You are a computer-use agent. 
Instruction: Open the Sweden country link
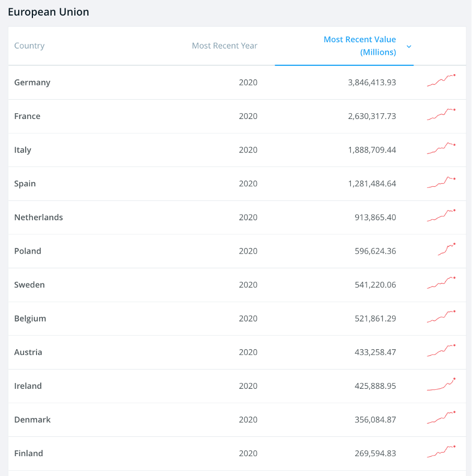pos(29,285)
